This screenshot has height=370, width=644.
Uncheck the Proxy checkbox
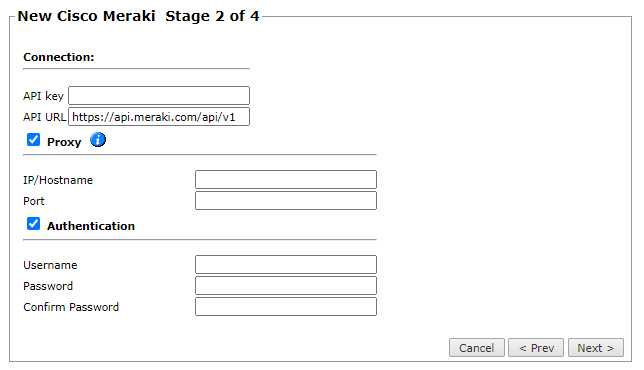(x=34, y=140)
